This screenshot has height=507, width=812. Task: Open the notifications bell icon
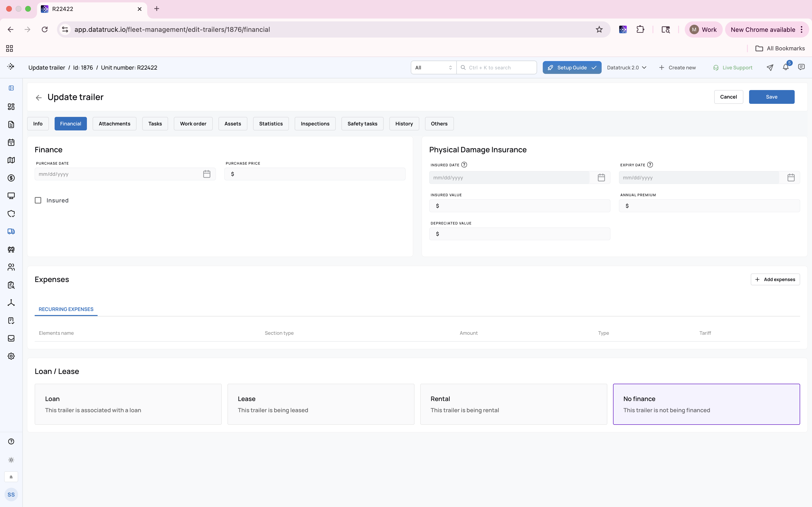[785, 67]
